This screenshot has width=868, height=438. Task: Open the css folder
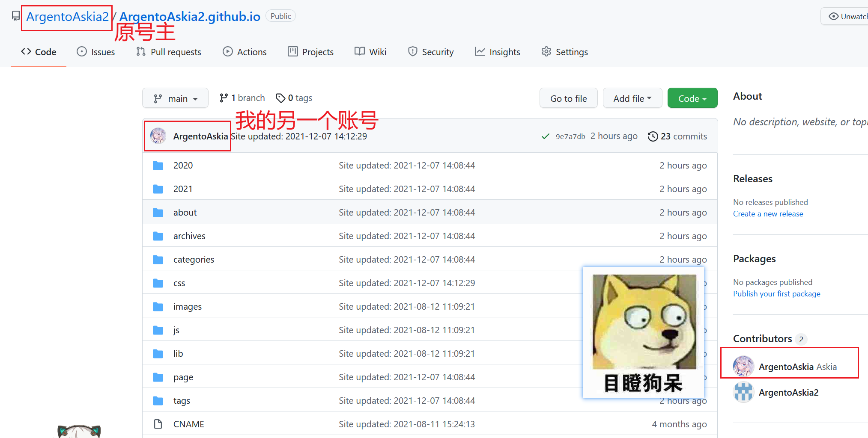(179, 283)
